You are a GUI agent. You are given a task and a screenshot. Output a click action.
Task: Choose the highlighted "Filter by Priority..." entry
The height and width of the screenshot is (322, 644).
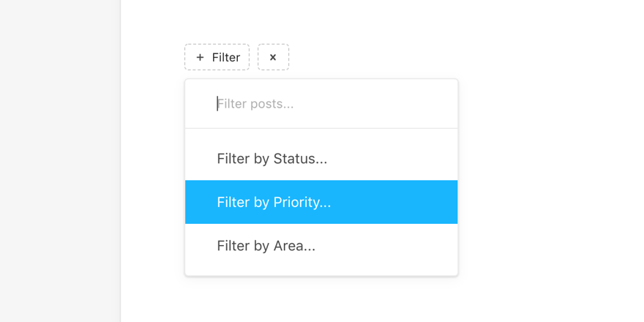274,202
